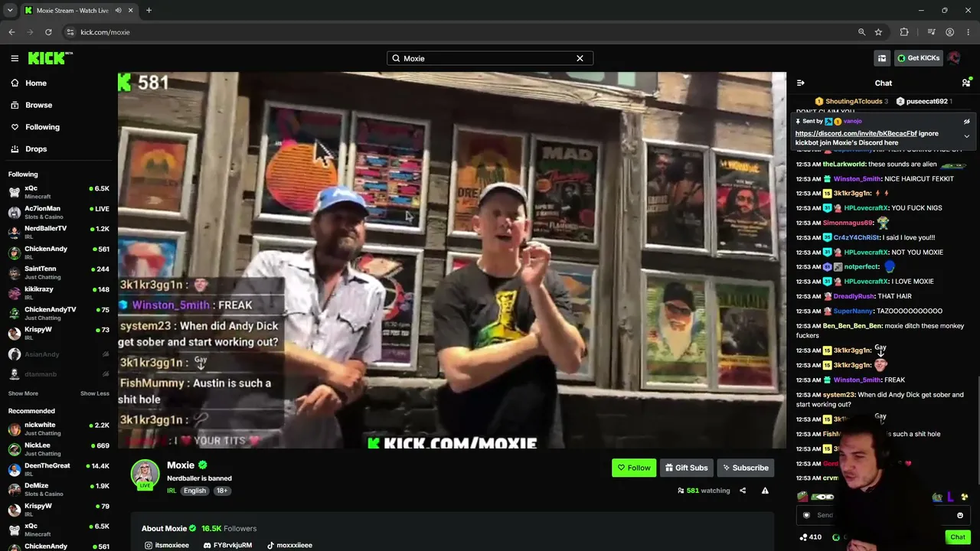Expand the followed list with Show More
Viewport: 980px width, 551px height.
click(23, 393)
